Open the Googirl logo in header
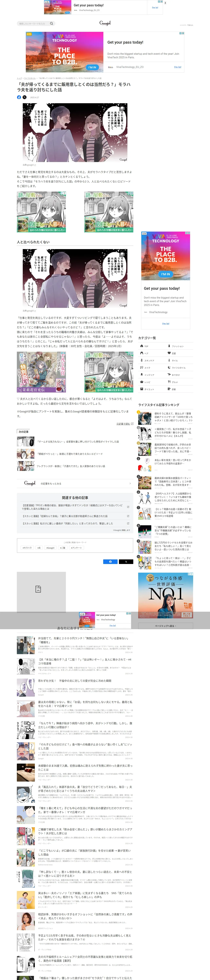Viewport: 210px width, 980px height. [105, 23]
